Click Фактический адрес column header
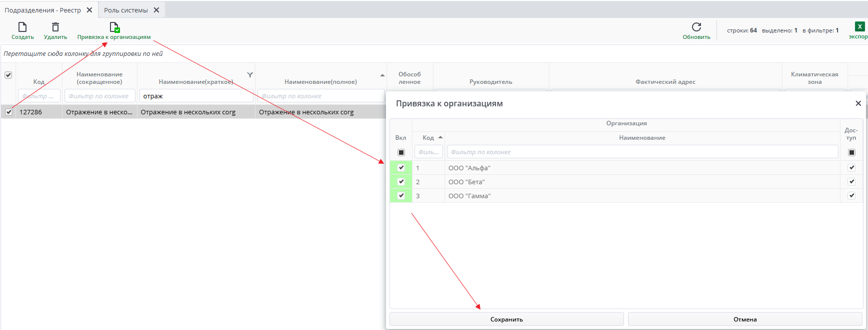The image size is (868, 330). coord(665,82)
